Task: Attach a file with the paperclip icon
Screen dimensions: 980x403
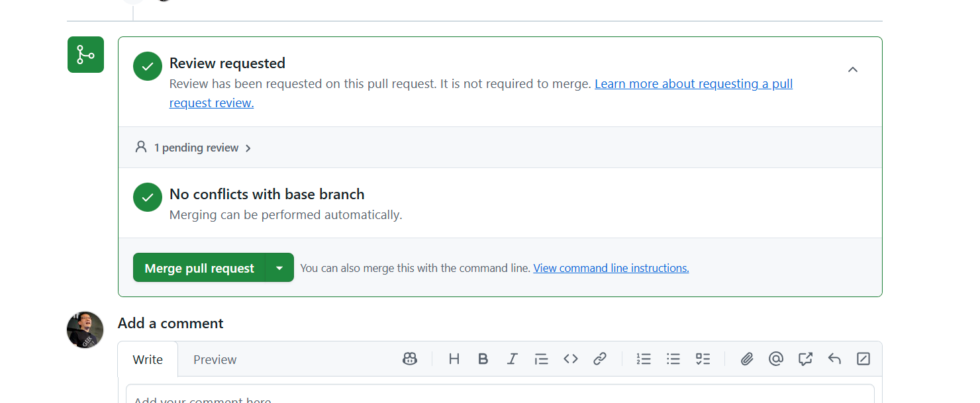Action: (x=747, y=359)
